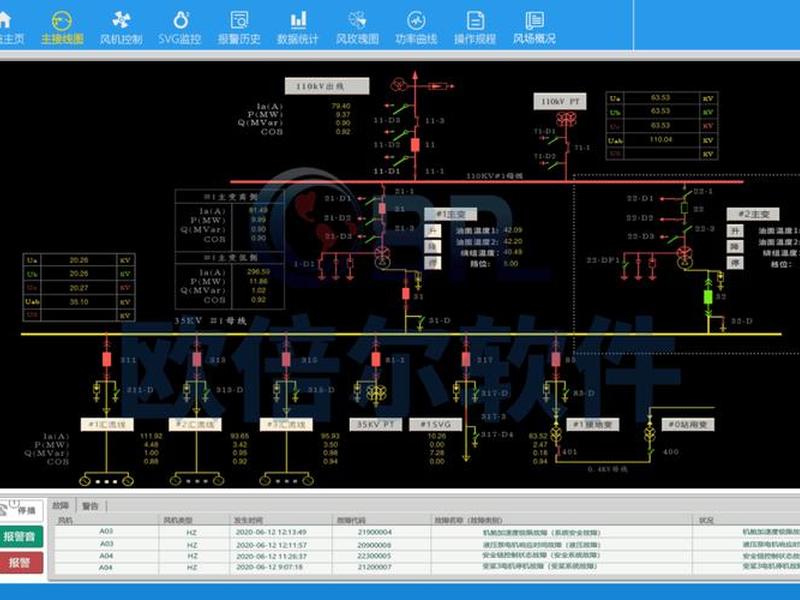Click the green 报警音 alarm sound button
This screenshot has width=800, height=600.
[x=20, y=536]
